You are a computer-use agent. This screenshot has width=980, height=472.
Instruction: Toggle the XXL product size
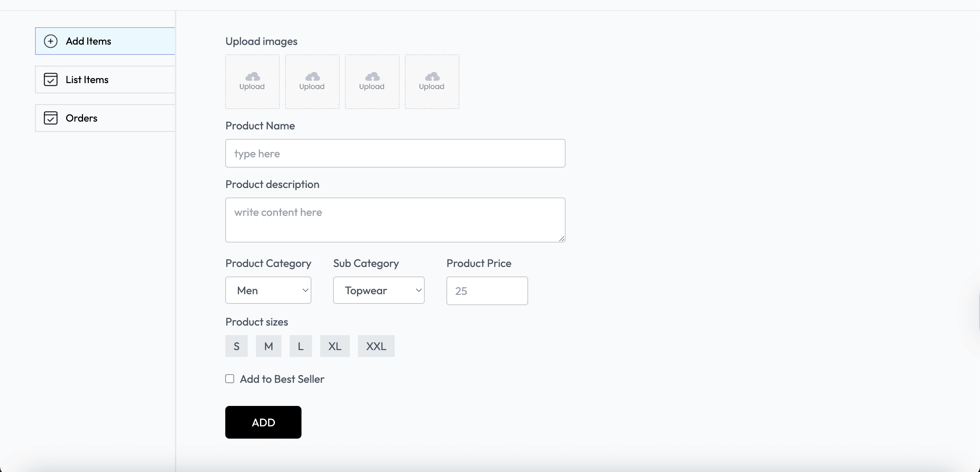click(x=375, y=346)
